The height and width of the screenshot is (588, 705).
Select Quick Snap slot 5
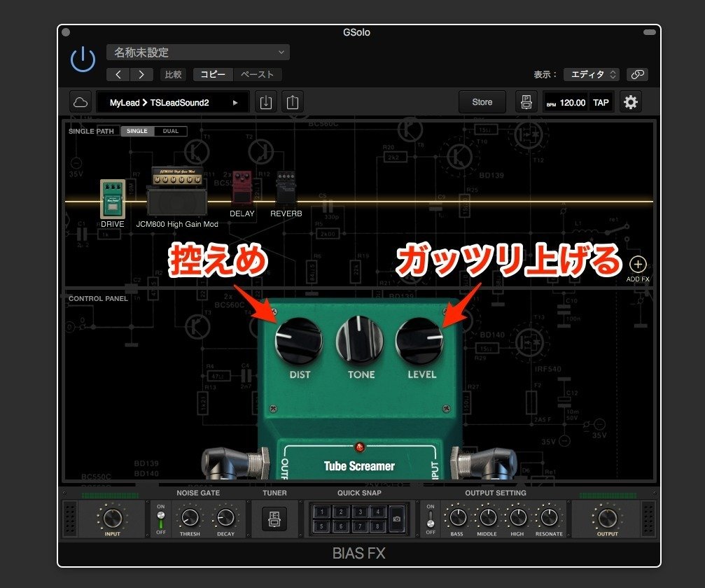point(321,526)
